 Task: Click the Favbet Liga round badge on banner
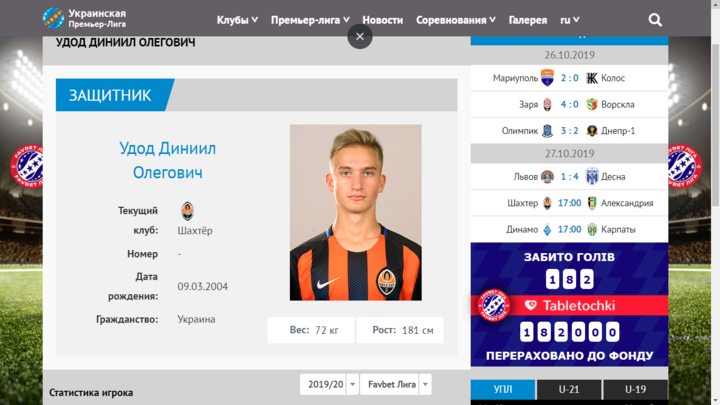click(494, 305)
